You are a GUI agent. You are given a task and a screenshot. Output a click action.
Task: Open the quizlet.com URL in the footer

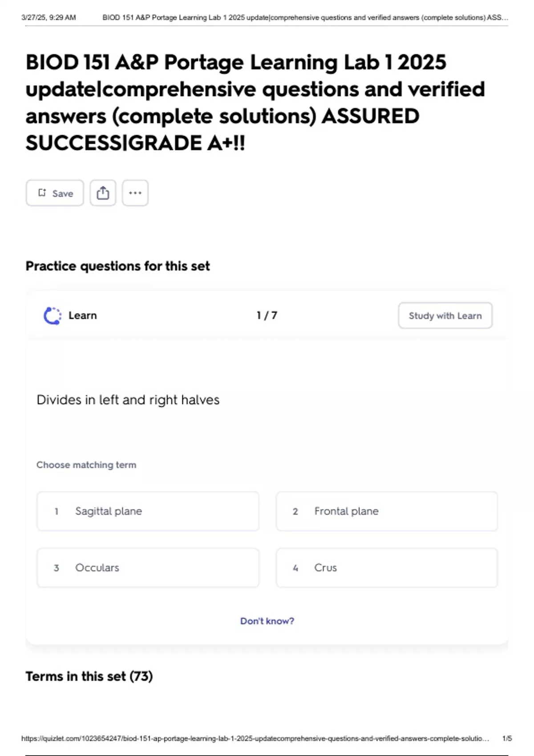[x=255, y=739]
